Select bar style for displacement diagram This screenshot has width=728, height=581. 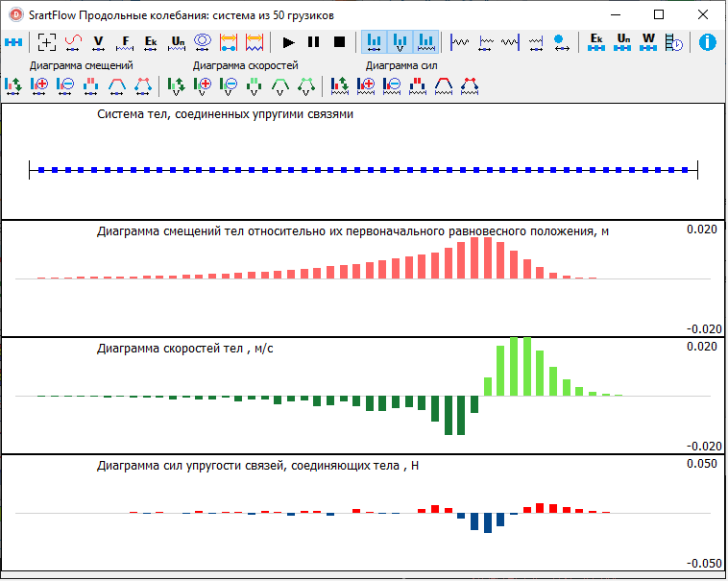click(x=91, y=86)
